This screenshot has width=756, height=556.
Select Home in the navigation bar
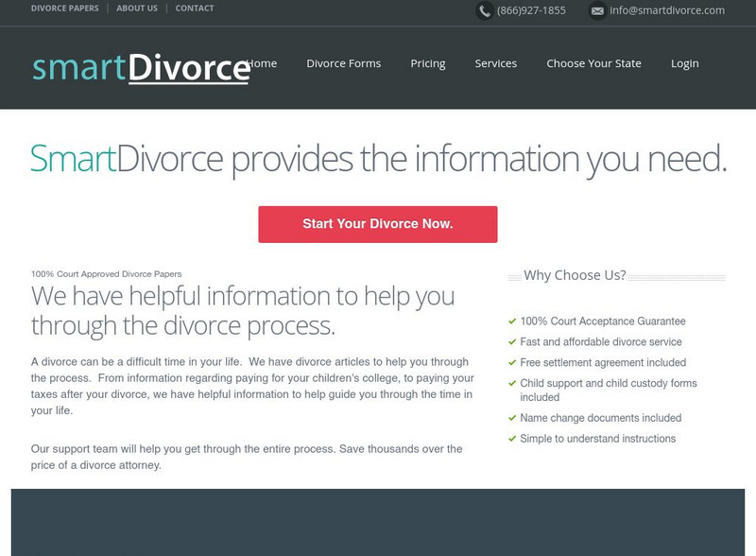pyautogui.click(x=264, y=63)
